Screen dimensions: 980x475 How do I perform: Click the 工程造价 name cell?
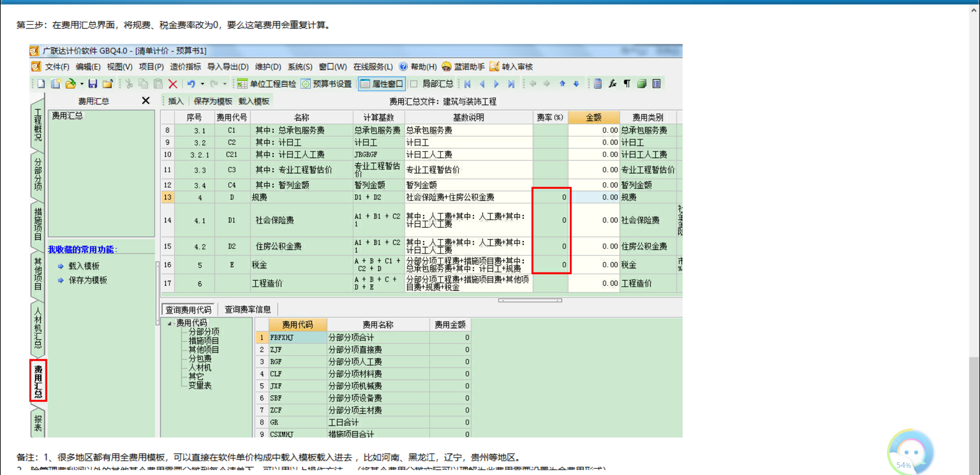(x=301, y=283)
